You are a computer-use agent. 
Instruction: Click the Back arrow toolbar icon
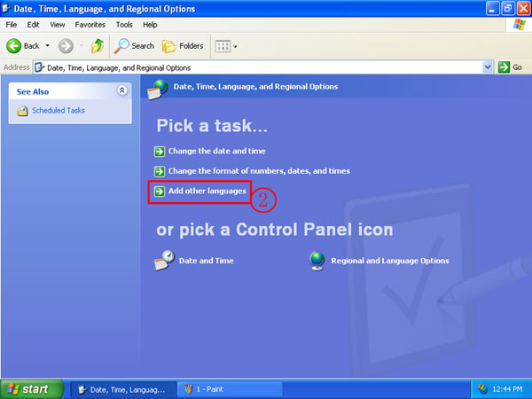click(x=14, y=45)
